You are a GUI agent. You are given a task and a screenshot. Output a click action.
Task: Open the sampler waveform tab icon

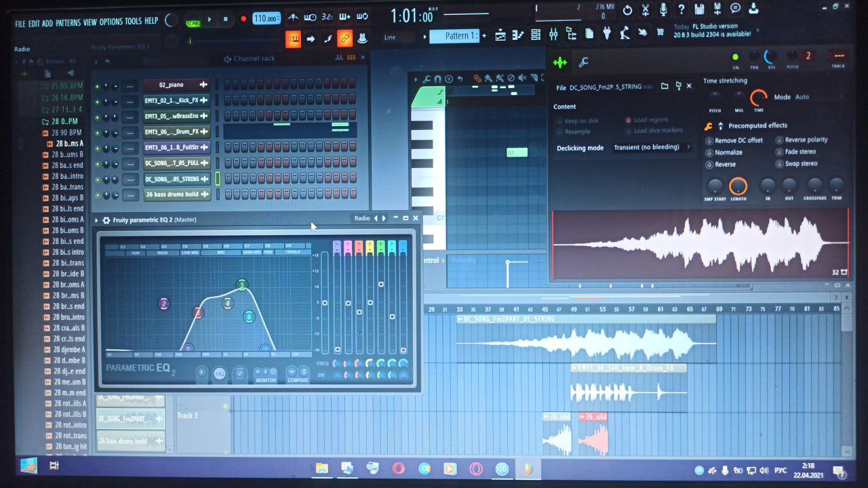point(560,63)
